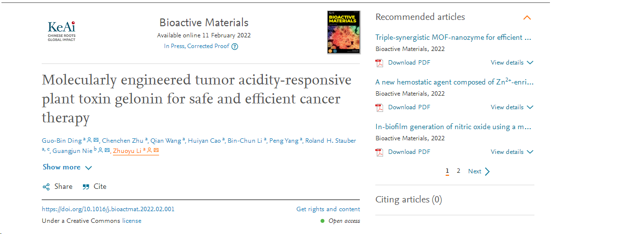Image resolution: width=644 pixels, height=234 pixels.
Task: Click envelope icon next to Guo-Bin Ding
Action: (x=96, y=140)
